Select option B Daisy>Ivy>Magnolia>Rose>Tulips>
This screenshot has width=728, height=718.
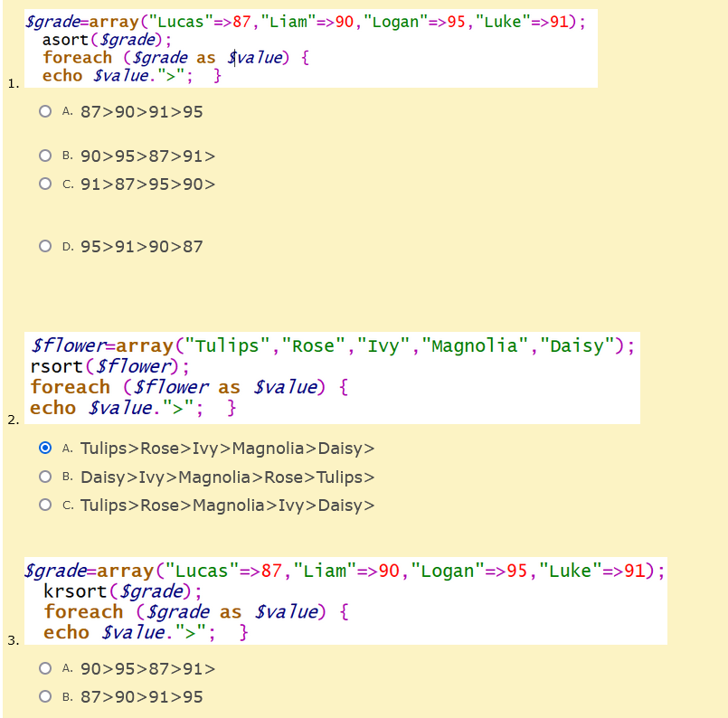[x=45, y=477]
